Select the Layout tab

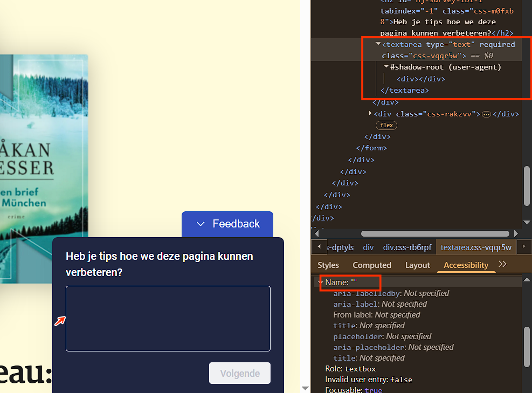click(417, 265)
